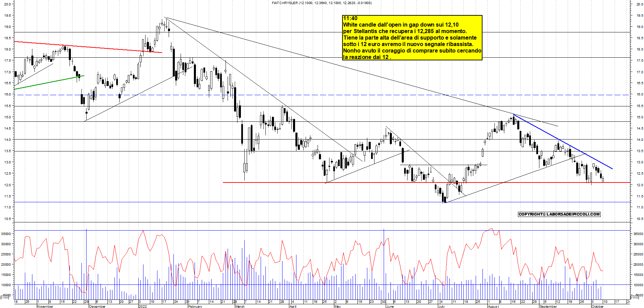
Task: Click the October month label
Action: tap(597, 306)
